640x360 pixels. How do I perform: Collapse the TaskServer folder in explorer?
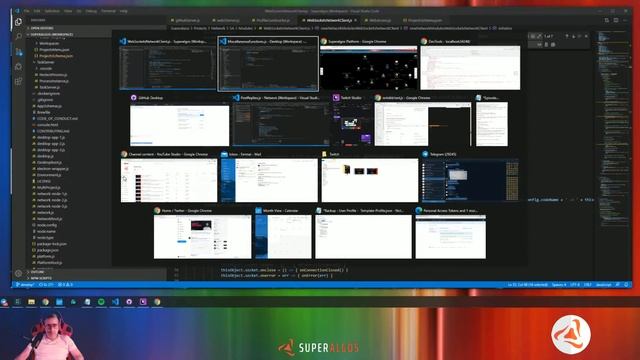click(46, 62)
